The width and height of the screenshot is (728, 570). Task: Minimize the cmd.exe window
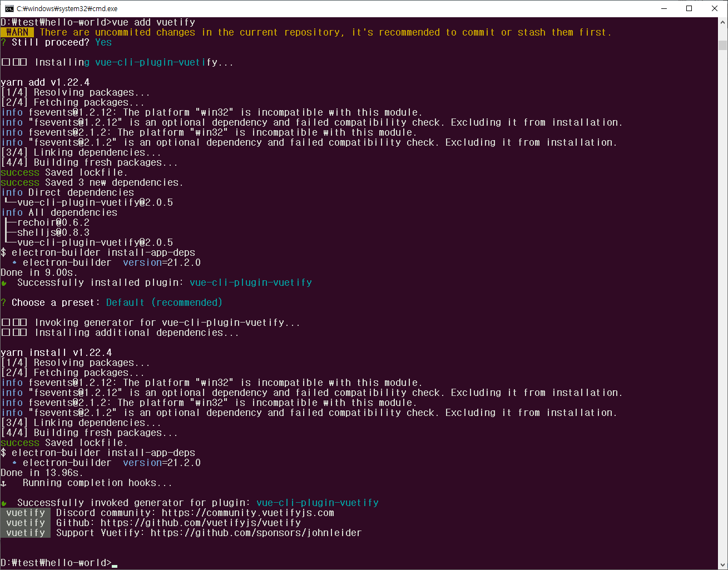(663, 8)
